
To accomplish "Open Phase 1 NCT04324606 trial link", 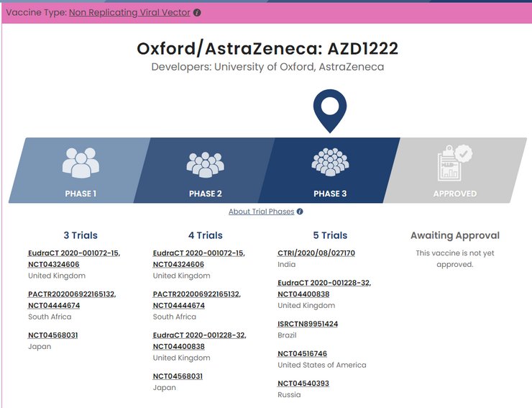I will 54,264.
